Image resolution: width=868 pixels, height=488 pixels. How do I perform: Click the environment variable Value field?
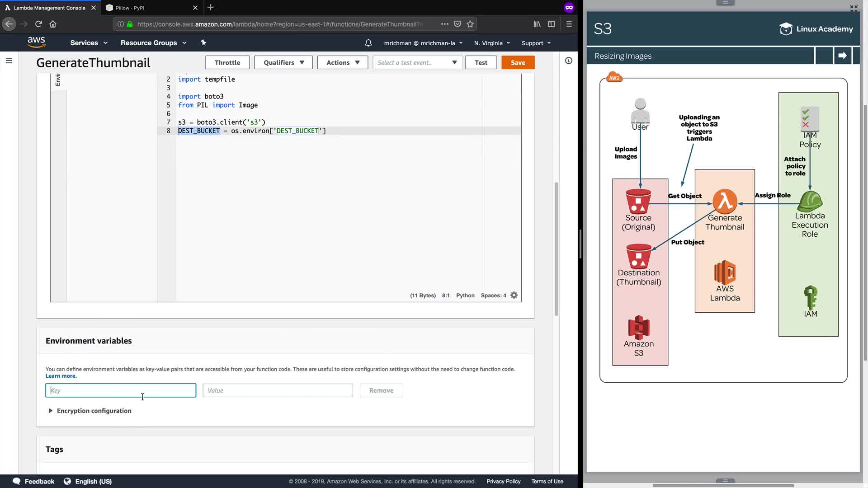(x=278, y=390)
